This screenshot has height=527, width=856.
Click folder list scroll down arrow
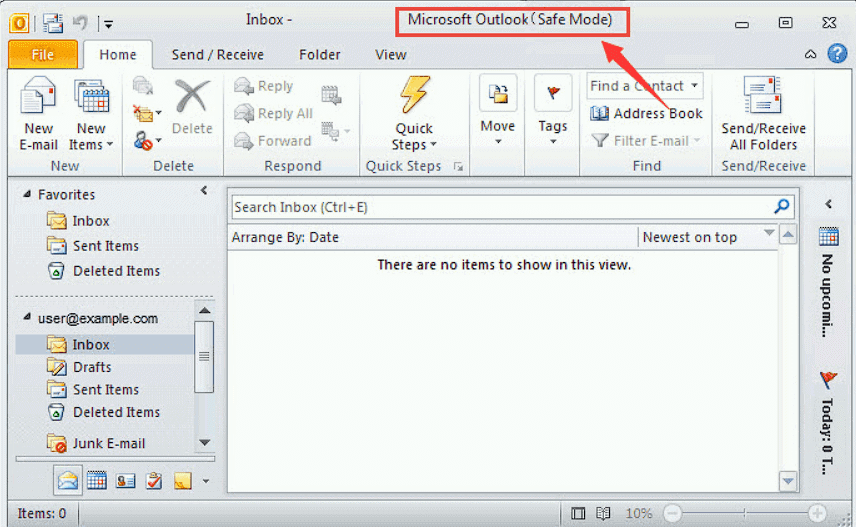[x=205, y=442]
